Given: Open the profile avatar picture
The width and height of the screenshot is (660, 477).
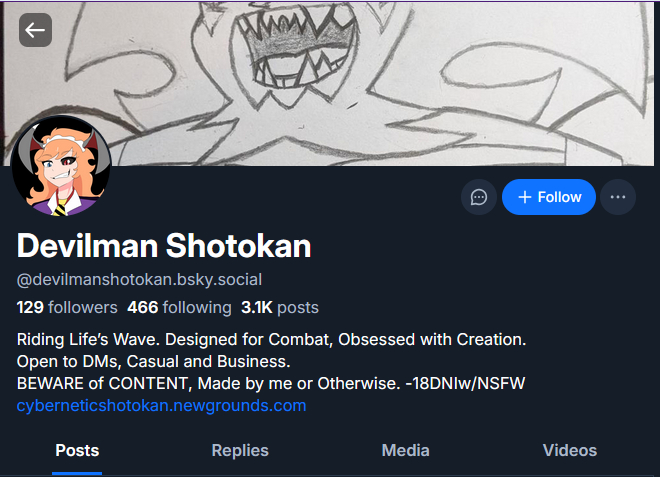Looking at the screenshot, I should pos(61,166).
